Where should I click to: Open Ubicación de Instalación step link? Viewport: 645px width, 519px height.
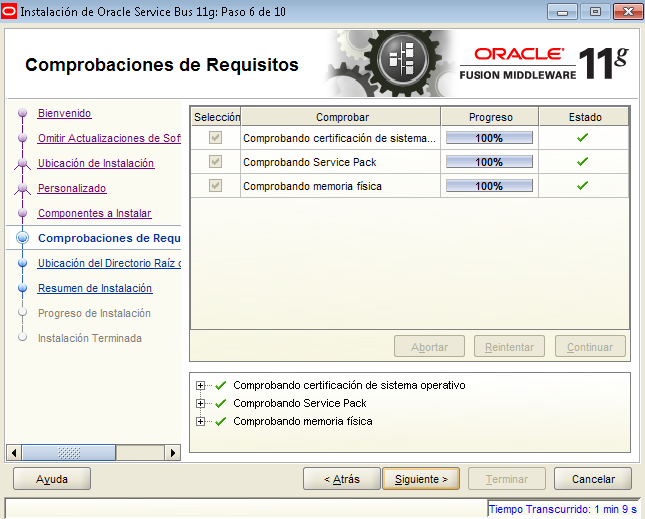[96, 163]
